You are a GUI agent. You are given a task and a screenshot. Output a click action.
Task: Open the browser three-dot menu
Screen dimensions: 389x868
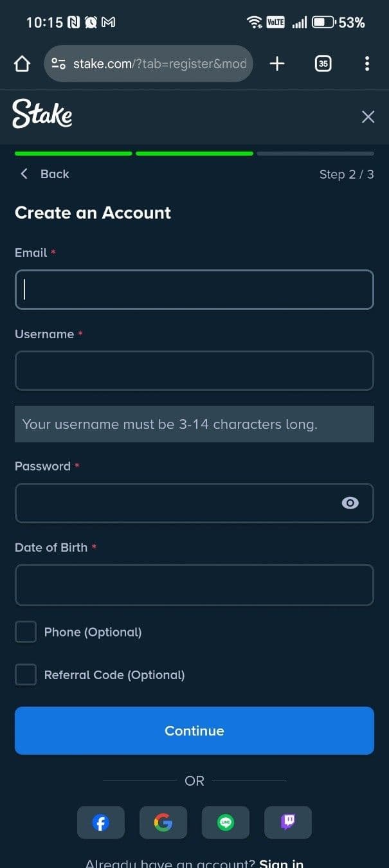[x=366, y=64]
